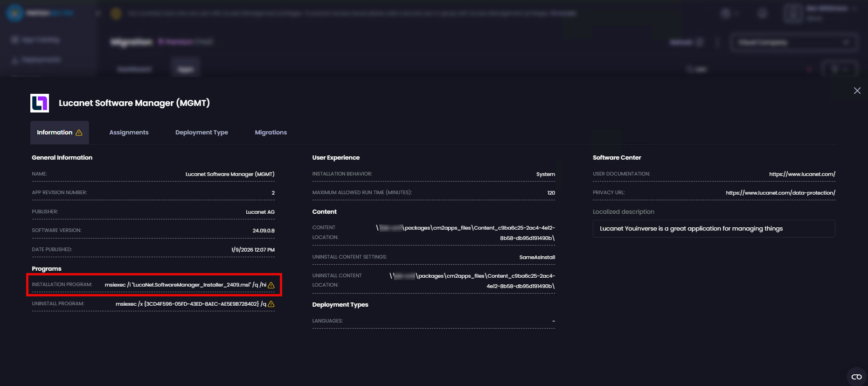868x386 pixels.
Task: Click the application title Lucanet Software Manager (MGMT)
Action: pos(134,103)
